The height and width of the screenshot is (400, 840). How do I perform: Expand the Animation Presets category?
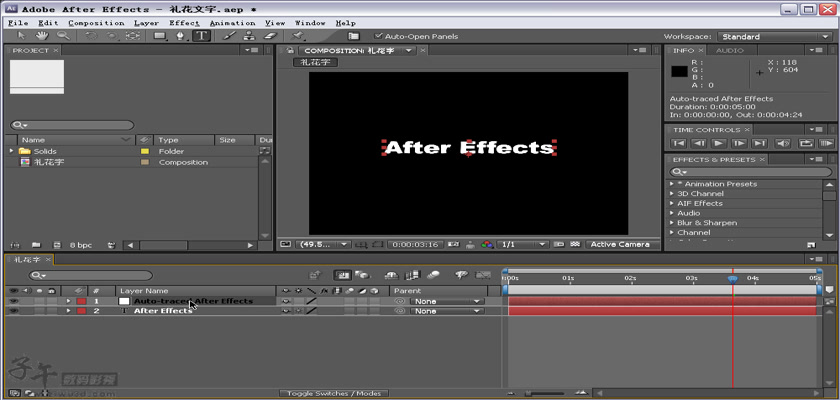(x=672, y=184)
